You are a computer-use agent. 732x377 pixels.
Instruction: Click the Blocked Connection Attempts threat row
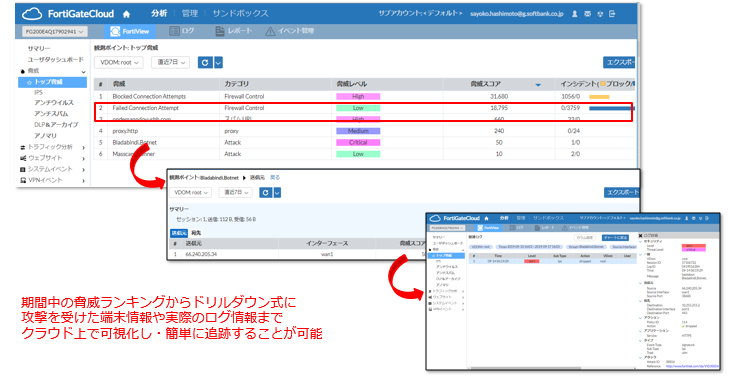pos(364,96)
